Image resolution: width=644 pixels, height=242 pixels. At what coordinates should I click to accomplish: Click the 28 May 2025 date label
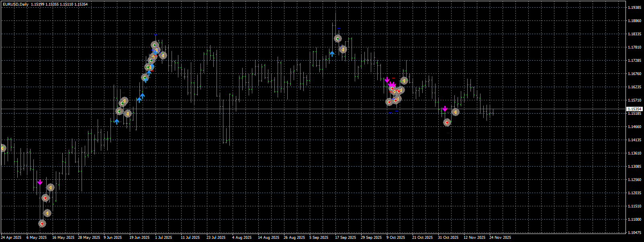pos(89,238)
